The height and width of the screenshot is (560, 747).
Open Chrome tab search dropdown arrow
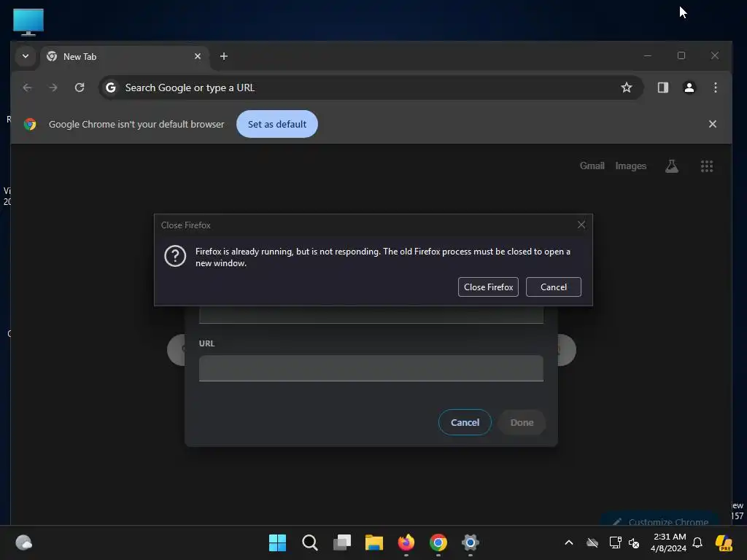pyautogui.click(x=26, y=56)
